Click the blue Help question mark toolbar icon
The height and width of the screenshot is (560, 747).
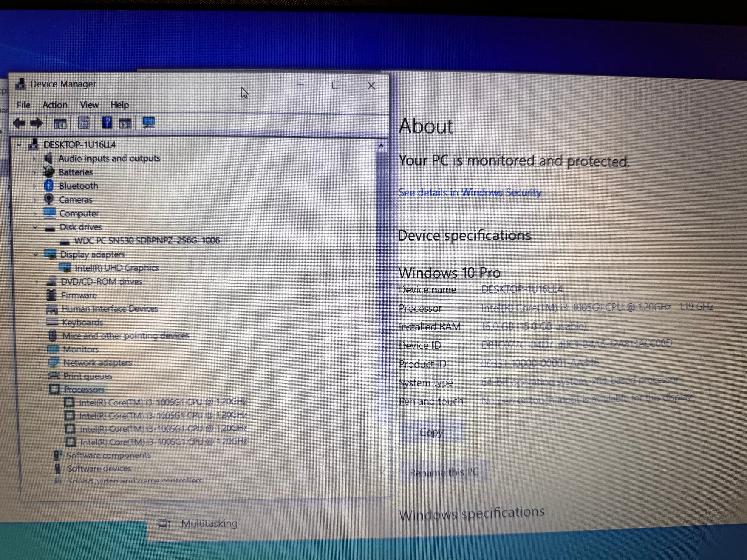(107, 122)
